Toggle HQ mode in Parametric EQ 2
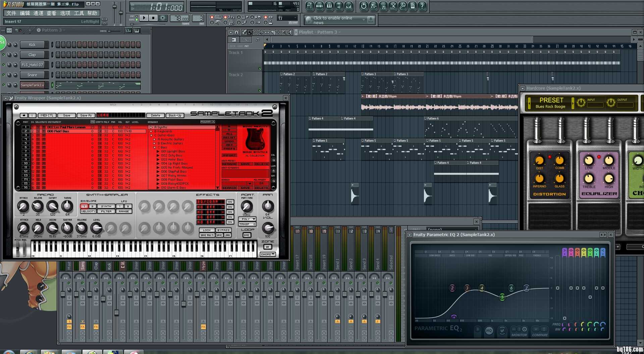Viewport: 644px width, 354px height. (489, 330)
